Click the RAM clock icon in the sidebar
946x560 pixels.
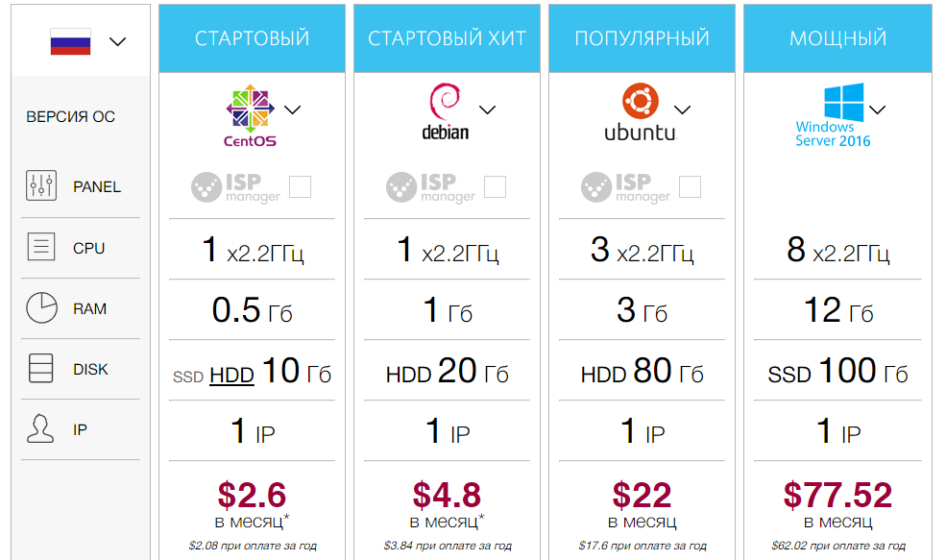click(x=40, y=307)
